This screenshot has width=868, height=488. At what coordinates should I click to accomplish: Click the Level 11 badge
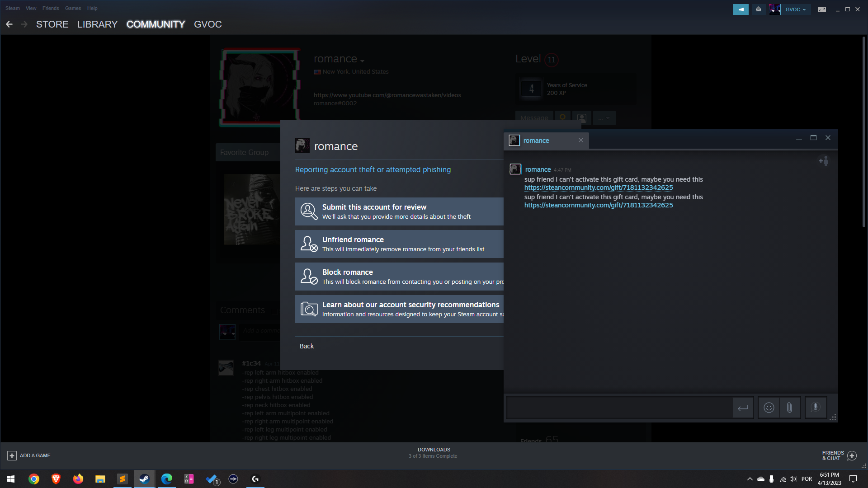coord(551,60)
